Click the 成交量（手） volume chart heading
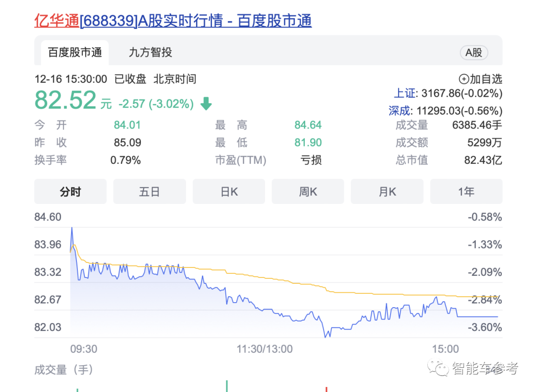 point(64,370)
